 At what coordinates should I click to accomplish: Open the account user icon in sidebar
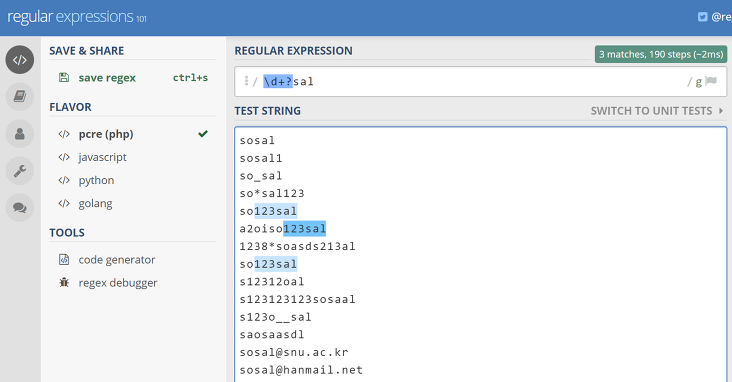tap(20, 134)
